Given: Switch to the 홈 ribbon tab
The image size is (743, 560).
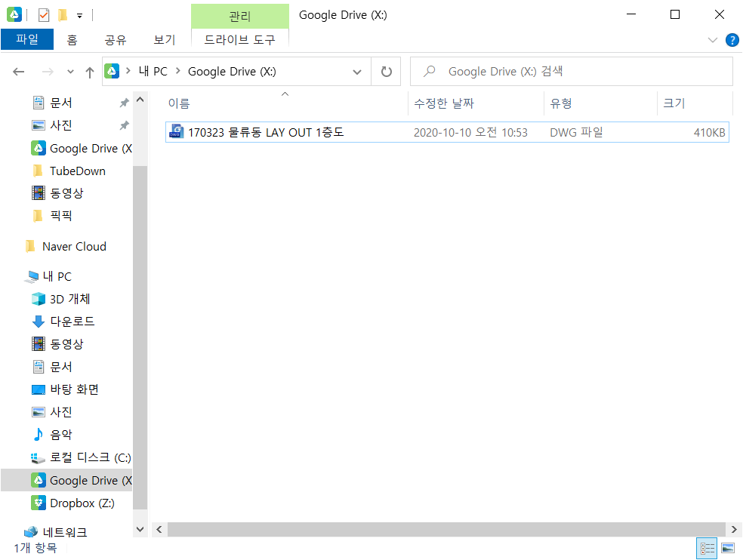Looking at the screenshot, I should (x=72, y=40).
